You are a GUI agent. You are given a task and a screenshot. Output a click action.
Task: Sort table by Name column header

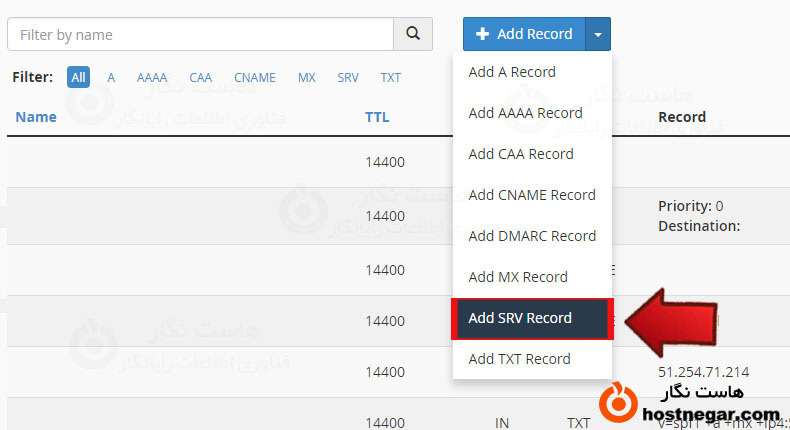(x=36, y=117)
